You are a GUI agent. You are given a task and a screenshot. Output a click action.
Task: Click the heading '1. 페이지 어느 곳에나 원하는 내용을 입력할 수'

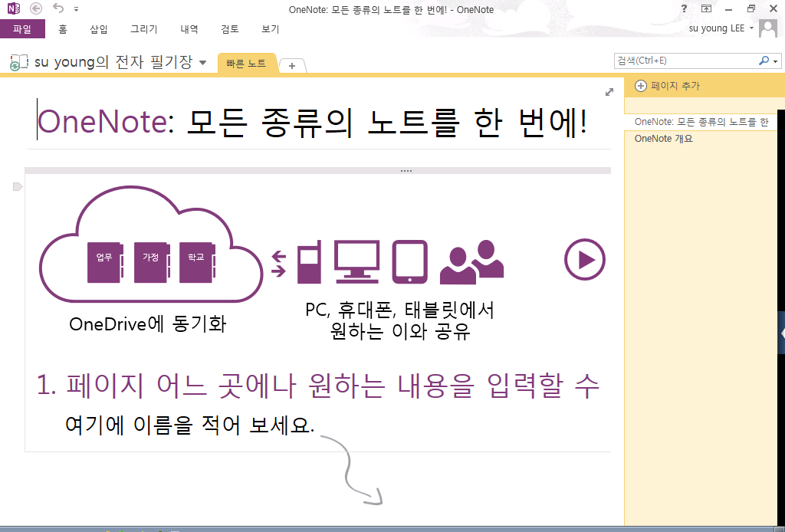click(x=318, y=386)
